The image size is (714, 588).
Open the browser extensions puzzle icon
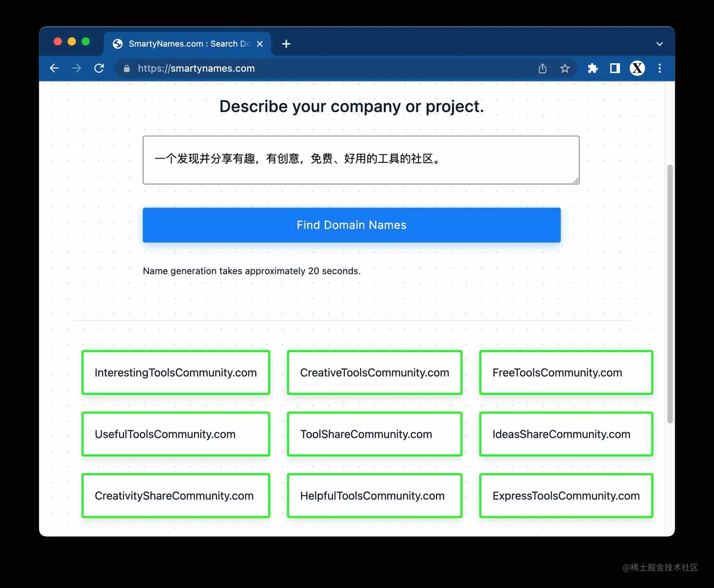(593, 68)
